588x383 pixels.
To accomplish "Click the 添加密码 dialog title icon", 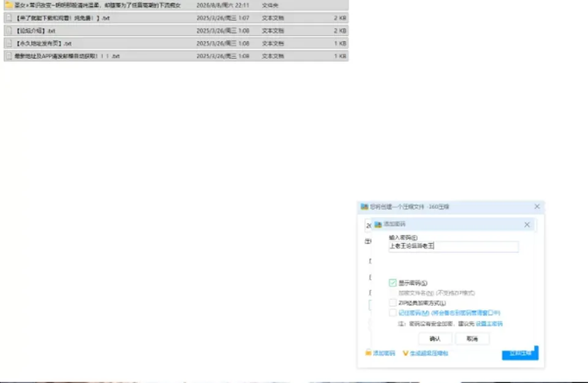I will click(378, 224).
